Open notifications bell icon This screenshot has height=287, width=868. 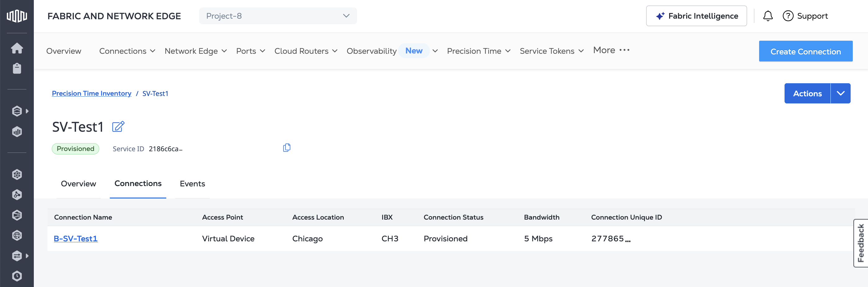click(767, 16)
